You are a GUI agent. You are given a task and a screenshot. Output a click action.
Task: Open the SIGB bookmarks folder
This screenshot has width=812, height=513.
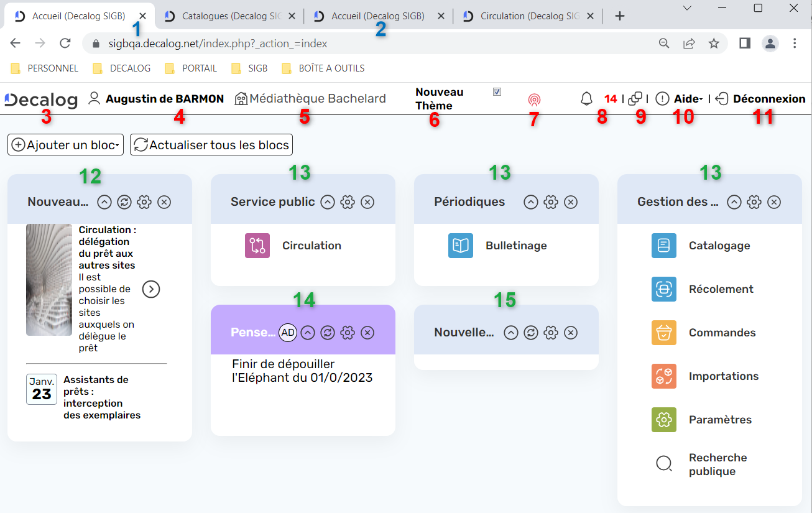click(x=249, y=68)
